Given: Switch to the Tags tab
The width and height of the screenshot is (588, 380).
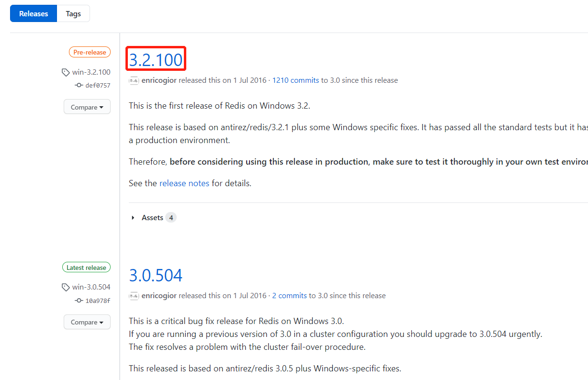Looking at the screenshot, I should pos(73,13).
